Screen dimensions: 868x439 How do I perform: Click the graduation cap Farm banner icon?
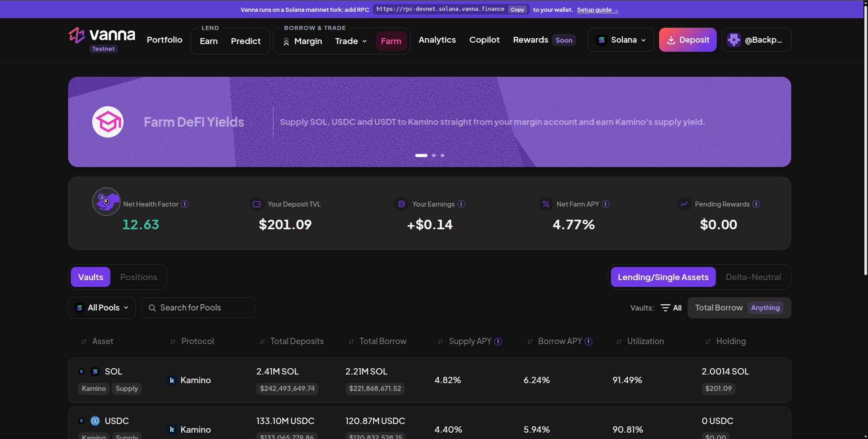click(108, 122)
